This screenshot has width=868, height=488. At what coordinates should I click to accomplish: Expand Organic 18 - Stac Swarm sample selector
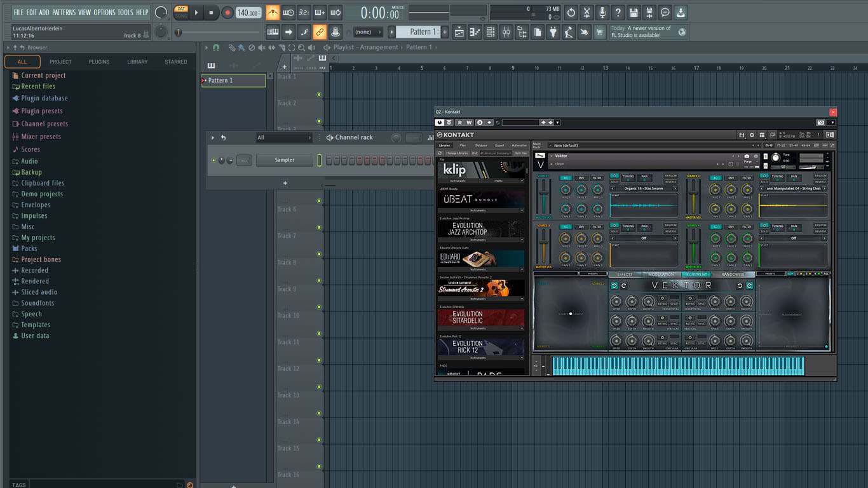pyautogui.click(x=644, y=188)
